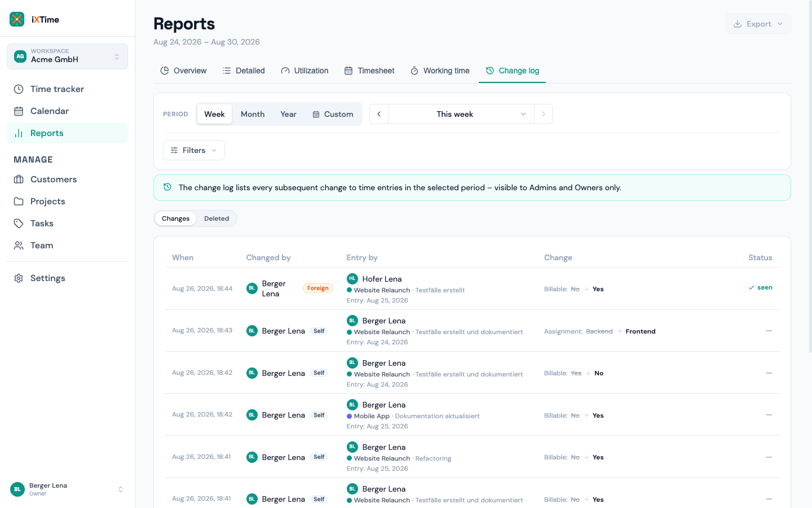Click Hofer Lena HL avatar
The width and height of the screenshot is (812, 508).
[352, 278]
